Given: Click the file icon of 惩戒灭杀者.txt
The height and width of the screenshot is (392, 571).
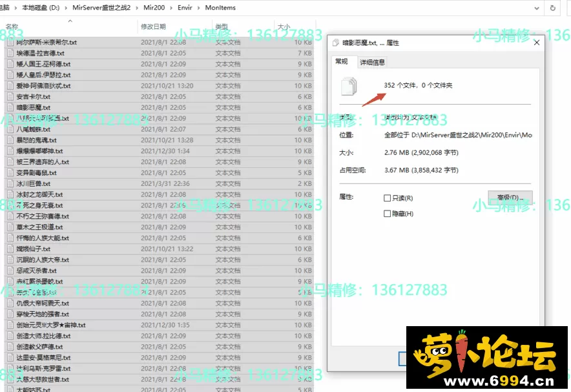Looking at the screenshot, I should 10,271.
